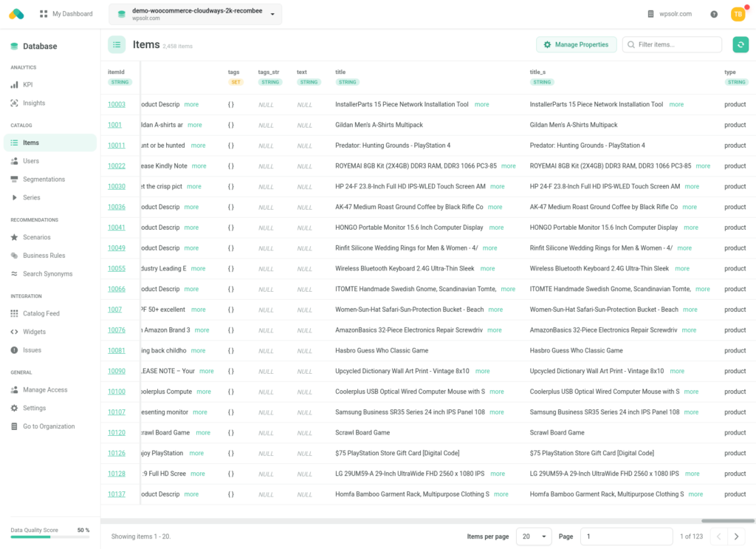The image size is (756, 549).
Task: Go to the next page arrow
Action: point(736,536)
